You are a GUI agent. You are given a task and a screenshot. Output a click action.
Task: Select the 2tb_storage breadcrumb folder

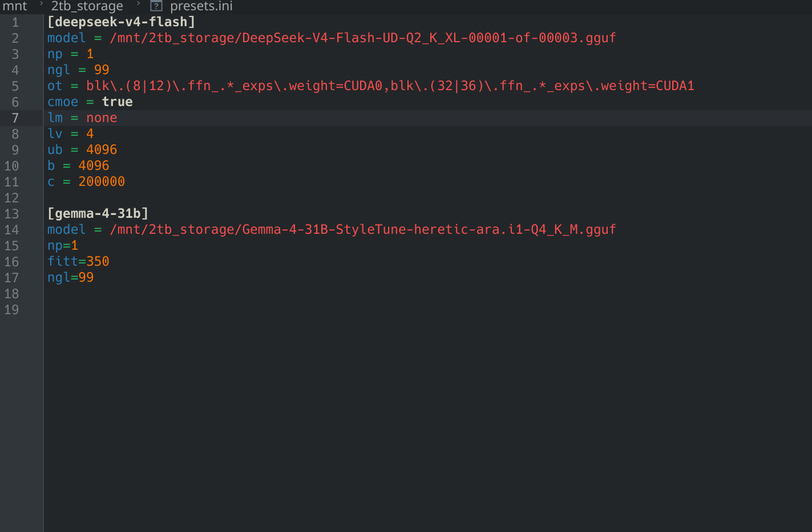[87, 6]
